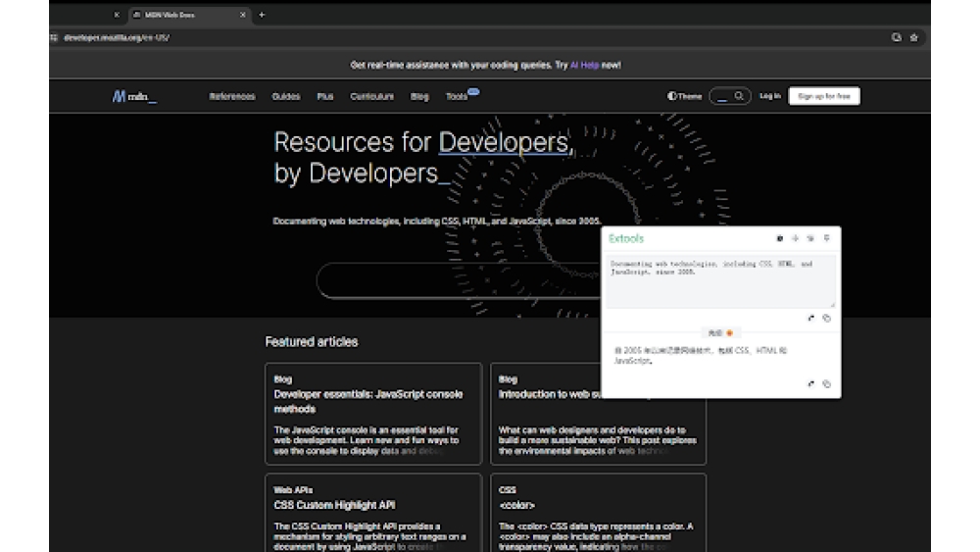
Task: Click the Featured articles heading
Action: [312, 342]
